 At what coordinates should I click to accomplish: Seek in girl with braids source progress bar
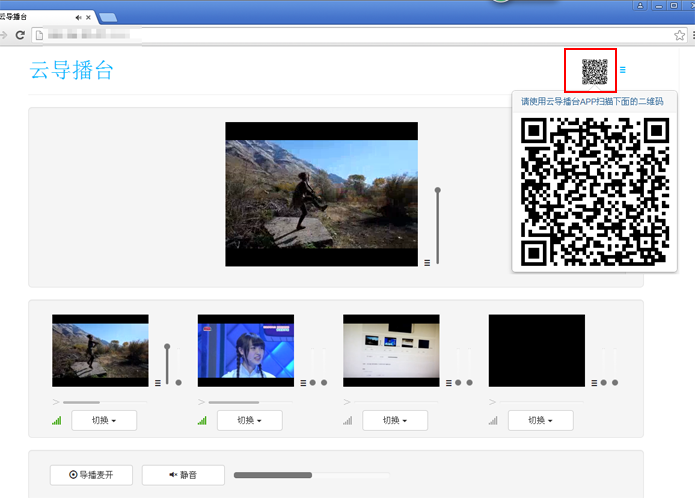[250, 402]
